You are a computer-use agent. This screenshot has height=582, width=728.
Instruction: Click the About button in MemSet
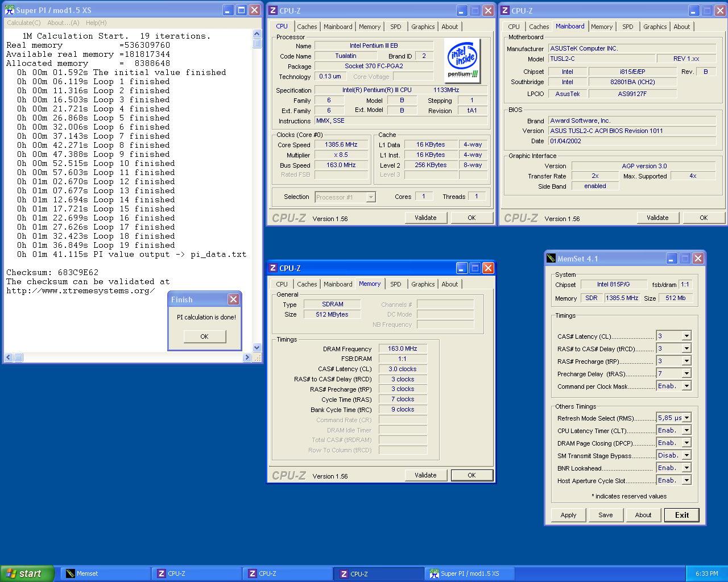pyautogui.click(x=643, y=515)
